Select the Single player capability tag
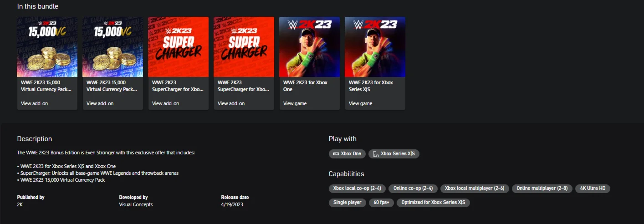Viewport: 644px width, 224px height. 348,202
